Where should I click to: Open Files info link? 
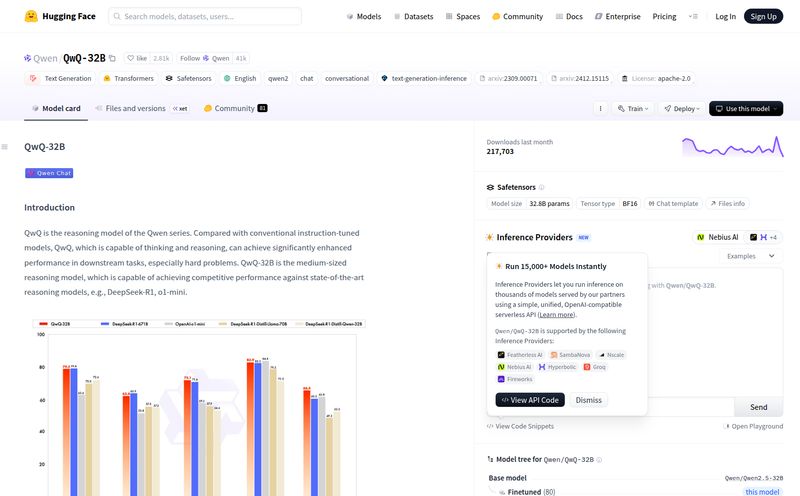point(728,204)
